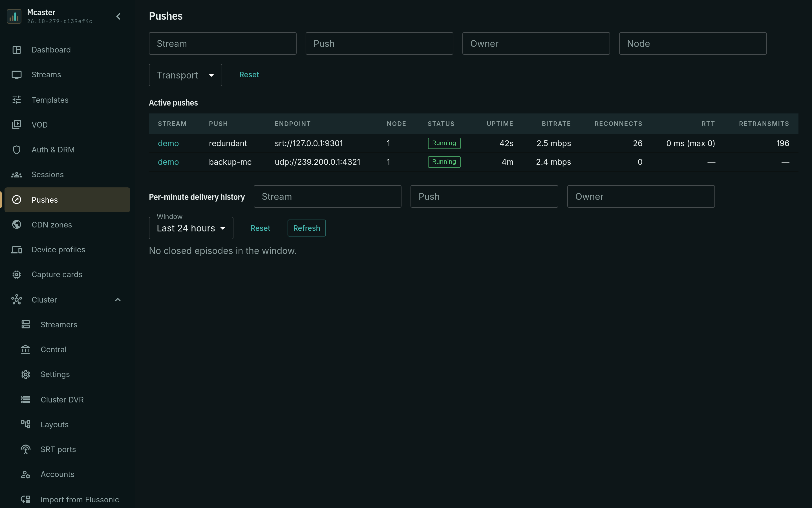Click the Templates sliders icon
The image size is (812, 508).
point(16,100)
